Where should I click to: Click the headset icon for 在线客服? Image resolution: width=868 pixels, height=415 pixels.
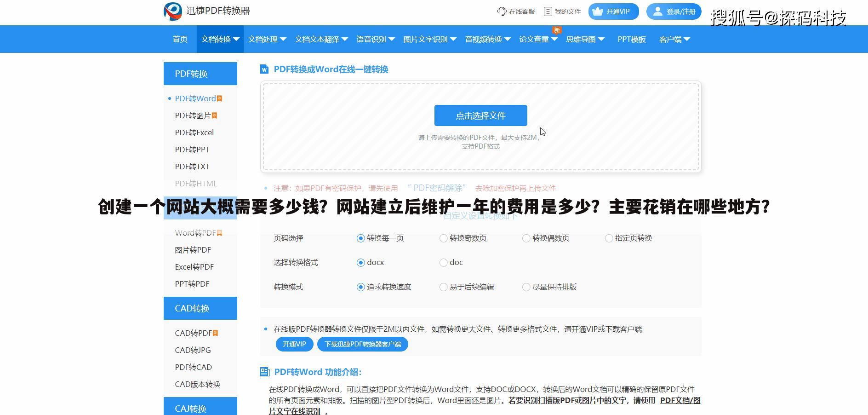[x=501, y=12]
